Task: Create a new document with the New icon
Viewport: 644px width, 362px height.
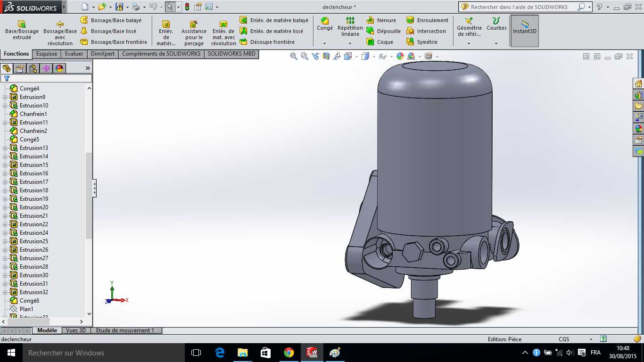Action: 85,7
